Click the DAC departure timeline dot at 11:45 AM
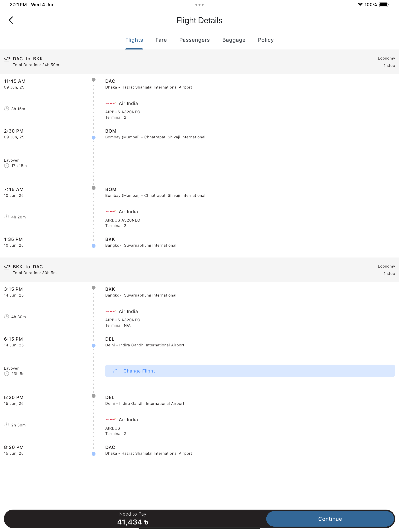Screen dimensions: 399x532 coord(94,80)
